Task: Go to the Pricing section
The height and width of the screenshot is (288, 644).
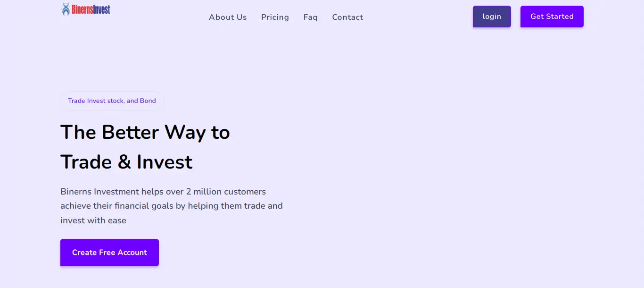Action: [275, 17]
